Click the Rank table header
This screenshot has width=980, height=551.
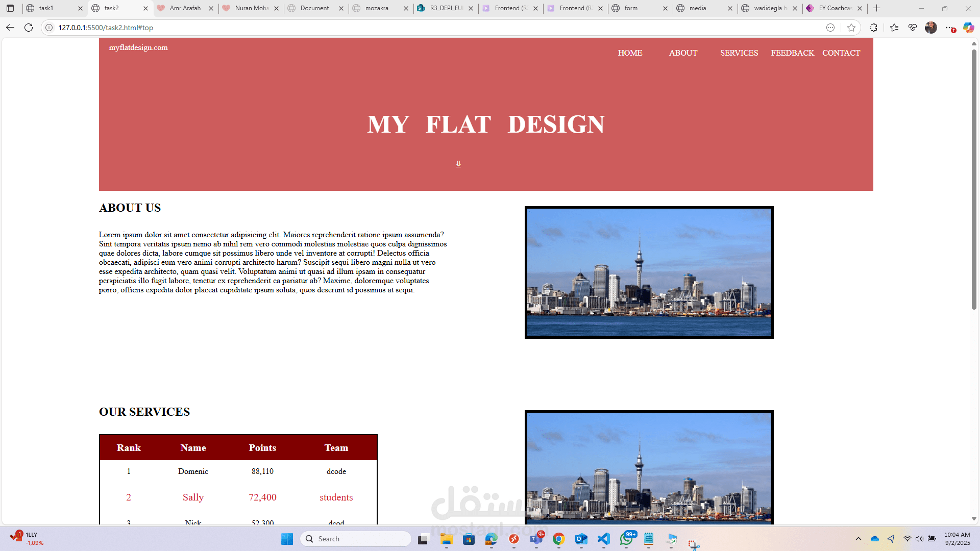pyautogui.click(x=129, y=448)
